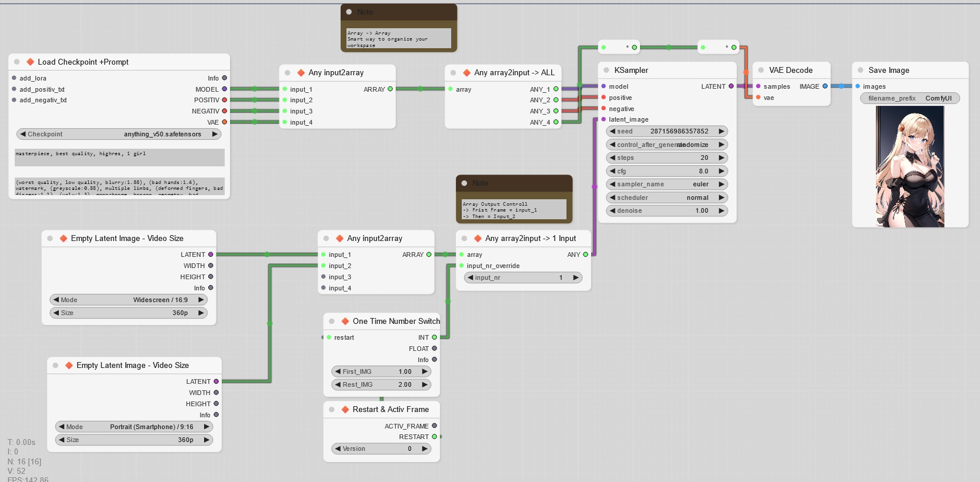Open the Checkpoint dropdown showing anything_v50.safetensors
The height and width of the screenshot is (482, 980).
[x=118, y=134]
